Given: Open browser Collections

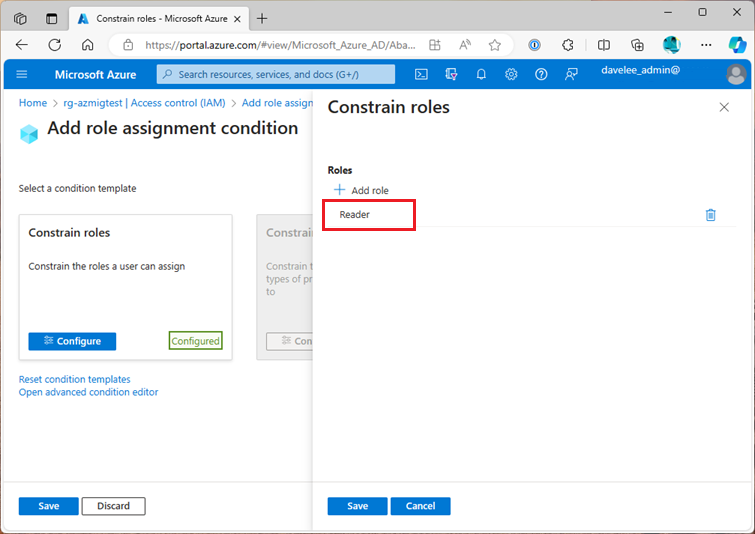Looking at the screenshot, I should [x=638, y=45].
